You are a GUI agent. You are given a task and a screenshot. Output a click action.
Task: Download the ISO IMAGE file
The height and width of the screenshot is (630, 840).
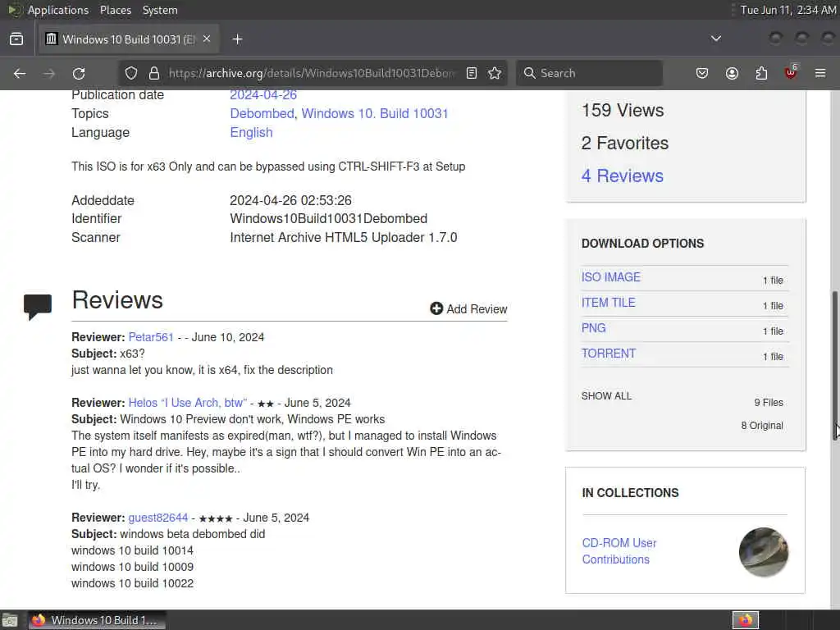point(610,277)
